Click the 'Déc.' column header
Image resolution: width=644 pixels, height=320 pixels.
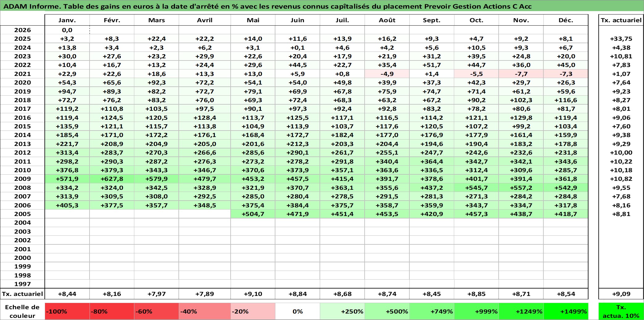coord(566,20)
